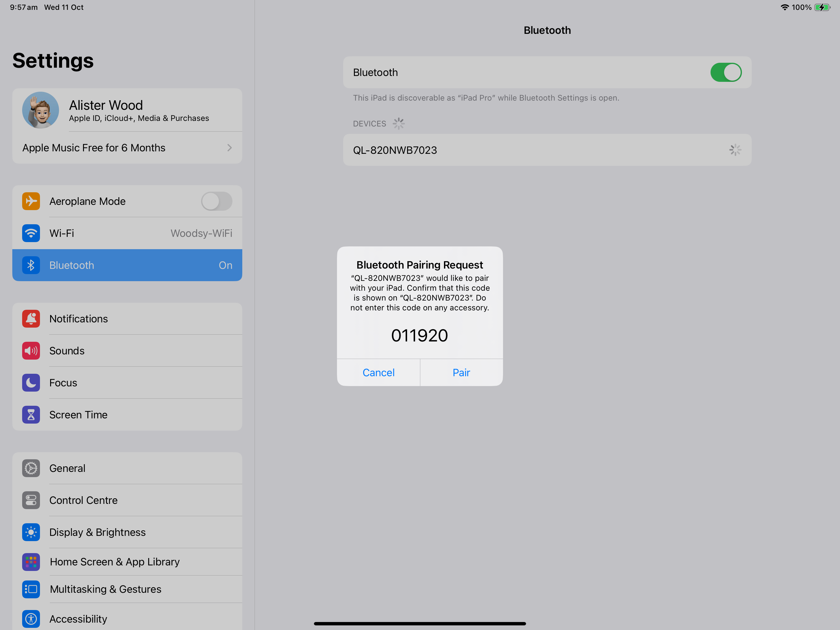This screenshot has height=630, width=840.
Task: Tap the Bluetooth page title
Action: pyautogui.click(x=547, y=30)
